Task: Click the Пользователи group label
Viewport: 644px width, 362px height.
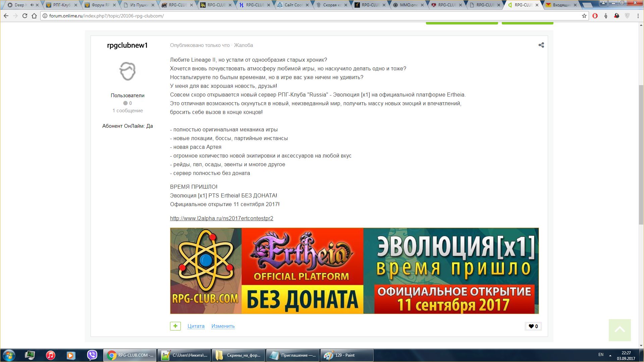Action: 127,96
